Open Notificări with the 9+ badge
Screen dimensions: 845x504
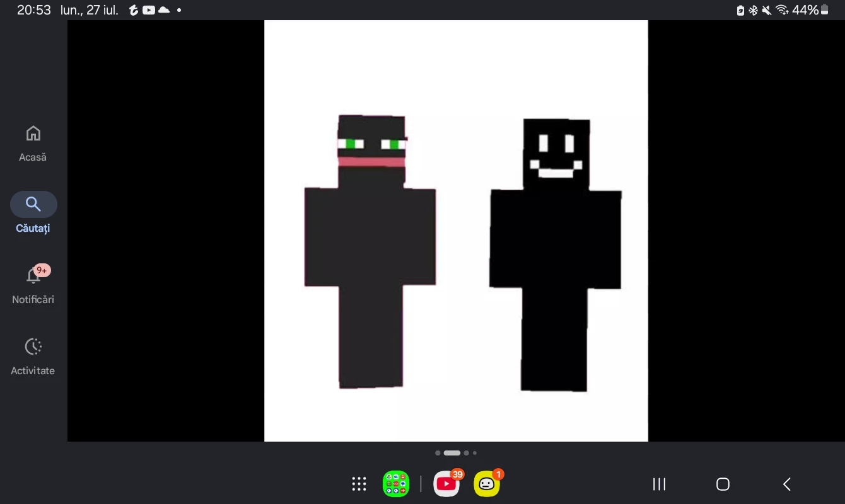(x=33, y=285)
